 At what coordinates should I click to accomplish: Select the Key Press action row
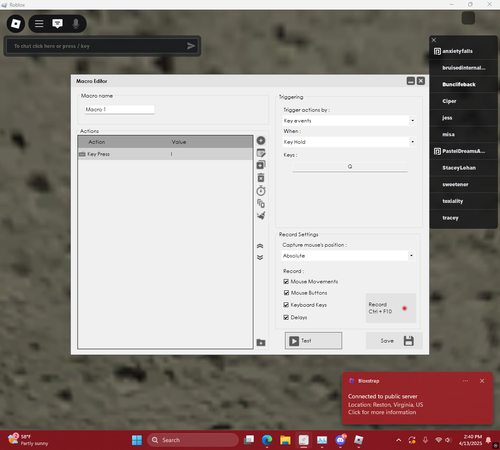[165, 154]
